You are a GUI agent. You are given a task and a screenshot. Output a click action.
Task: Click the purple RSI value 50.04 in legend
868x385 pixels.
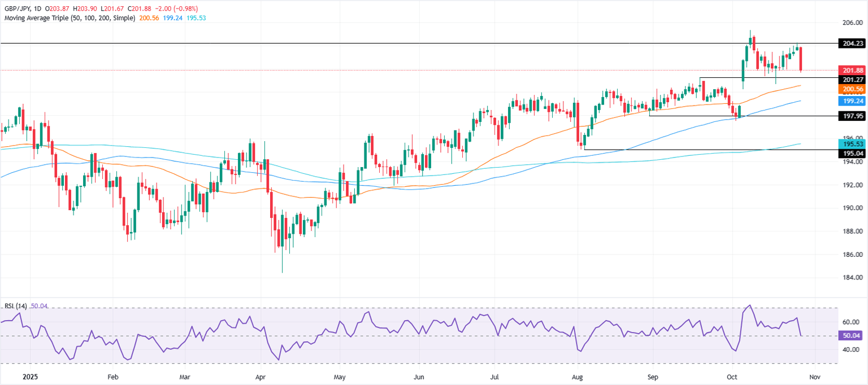(39, 307)
